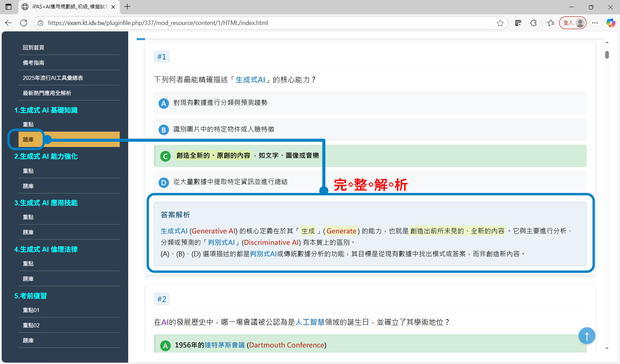Click the #1 question number badge
The height and width of the screenshot is (364, 620).
pos(162,57)
